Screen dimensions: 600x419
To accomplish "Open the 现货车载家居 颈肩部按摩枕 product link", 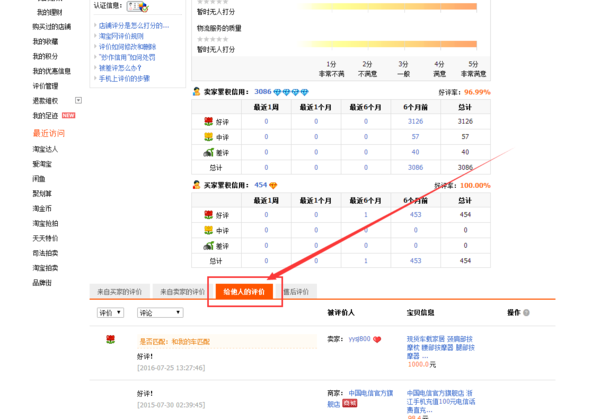I will 441,347.
